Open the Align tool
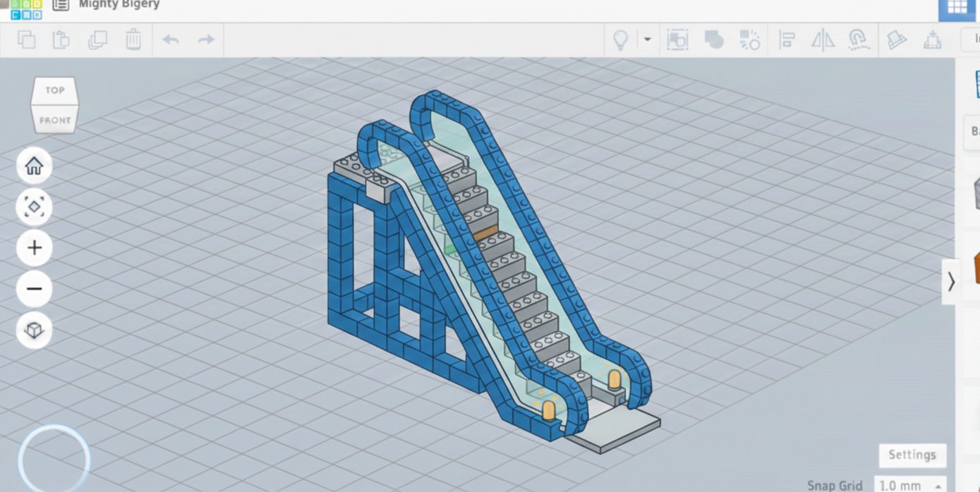The height and width of the screenshot is (492, 980). click(787, 39)
